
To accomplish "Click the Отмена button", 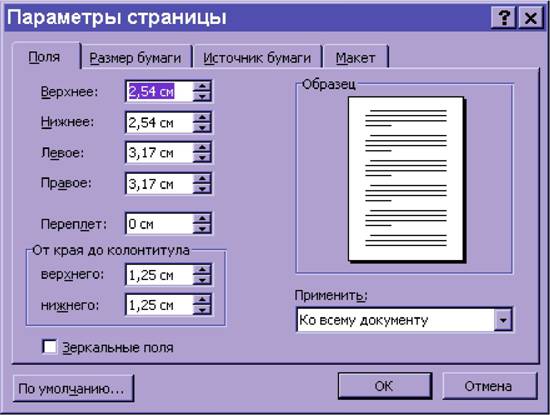I will tap(489, 386).
